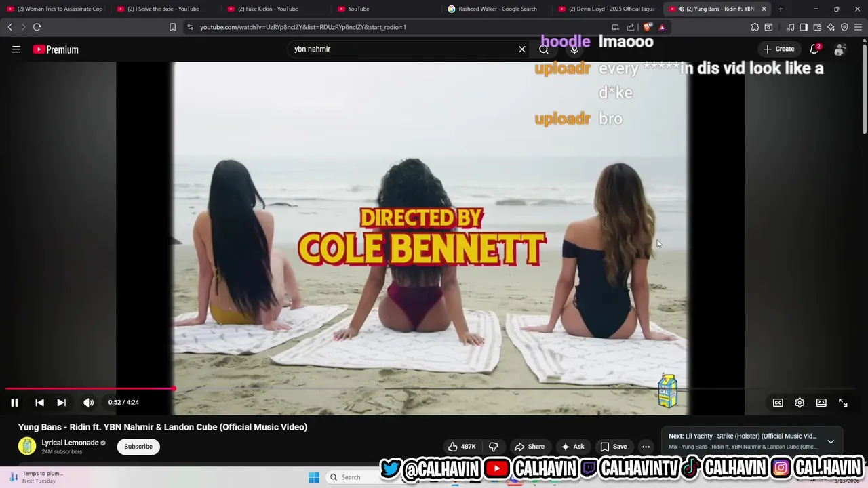The image size is (868, 488).
Task: Click the browser share icon in address bar
Action: pyautogui.click(x=631, y=27)
